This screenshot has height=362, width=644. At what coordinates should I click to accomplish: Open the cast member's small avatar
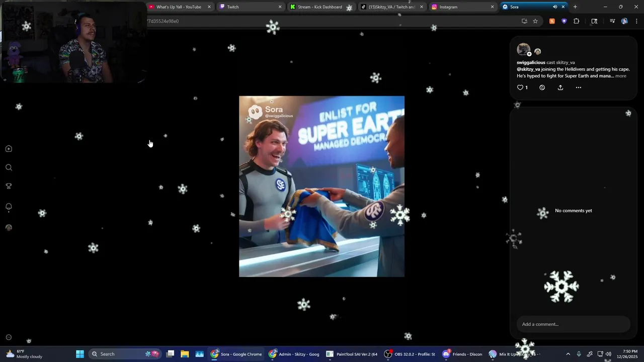537,52
